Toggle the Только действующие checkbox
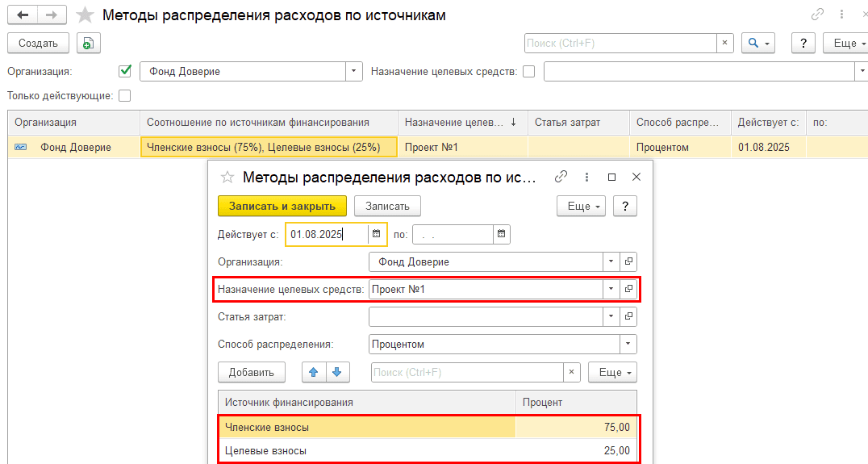 [124, 96]
